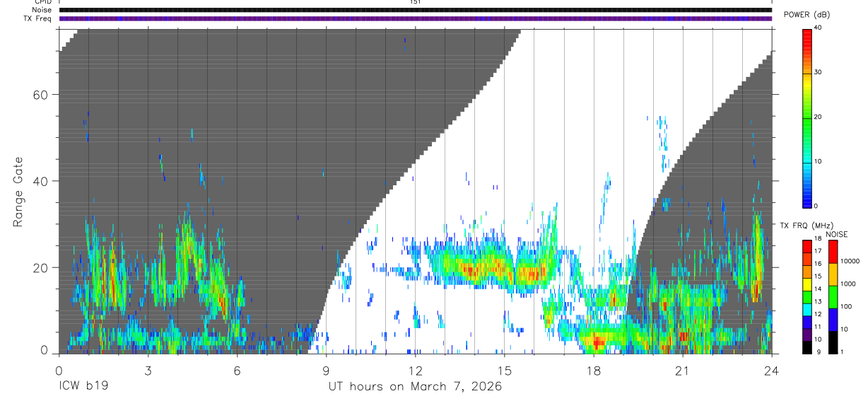The image size is (868, 401).
Task: Click the 21 hour tick on UT axis
Action: click(x=682, y=370)
